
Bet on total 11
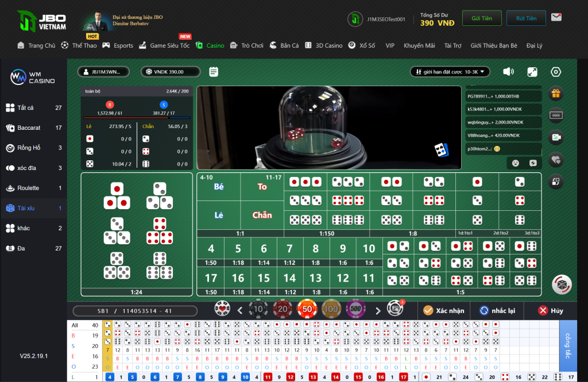tap(369, 281)
